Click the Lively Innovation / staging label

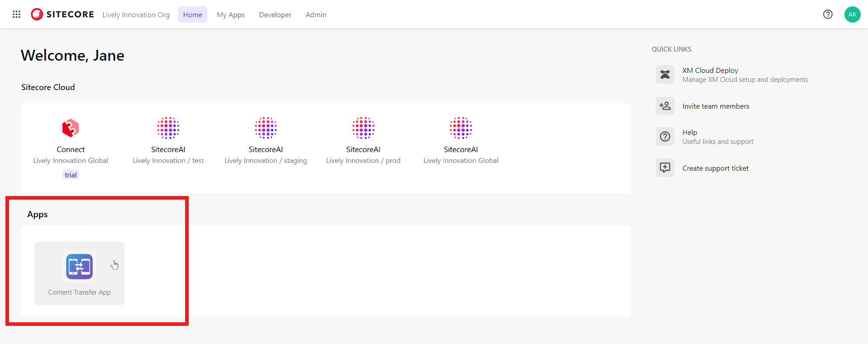point(266,161)
